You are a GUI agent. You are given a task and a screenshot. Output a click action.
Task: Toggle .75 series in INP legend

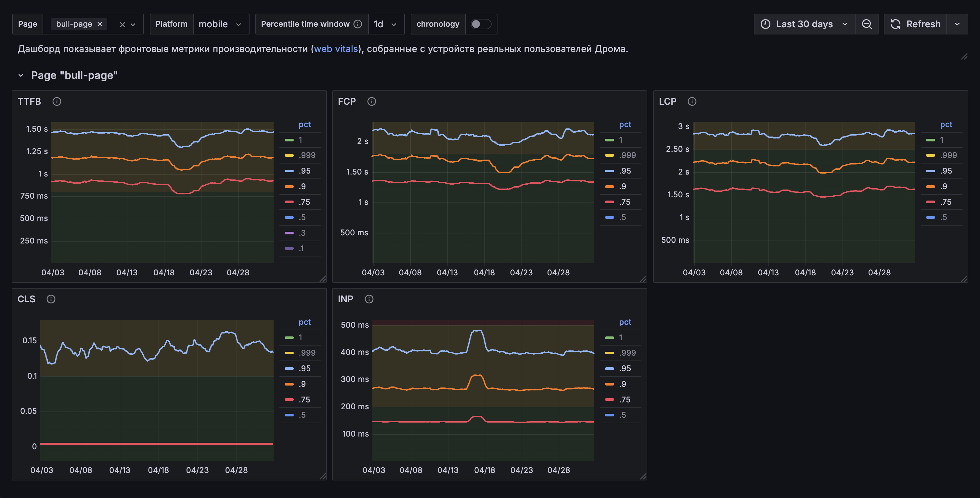click(x=625, y=400)
